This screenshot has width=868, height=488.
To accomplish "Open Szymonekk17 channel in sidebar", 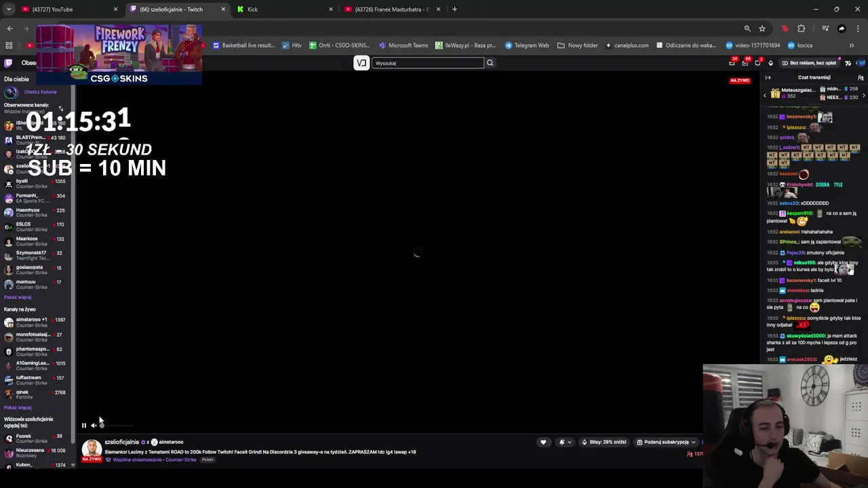I will [x=35, y=256].
